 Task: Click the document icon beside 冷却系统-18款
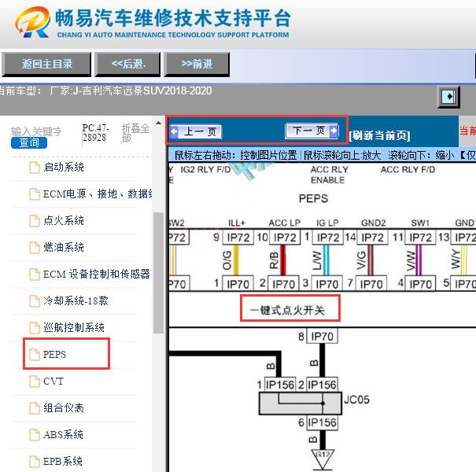[x=35, y=301]
